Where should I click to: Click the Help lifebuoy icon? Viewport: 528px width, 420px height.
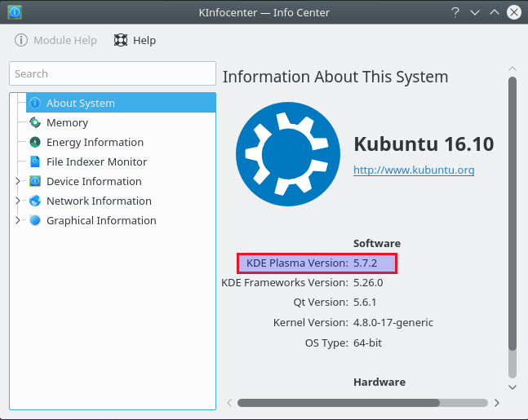click(x=121, y=41)
